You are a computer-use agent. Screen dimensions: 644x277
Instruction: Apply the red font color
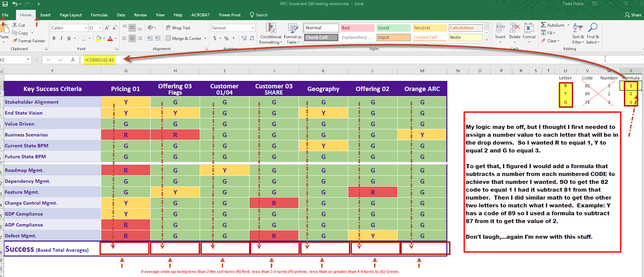pyautogui.click(x=110, y=38)
